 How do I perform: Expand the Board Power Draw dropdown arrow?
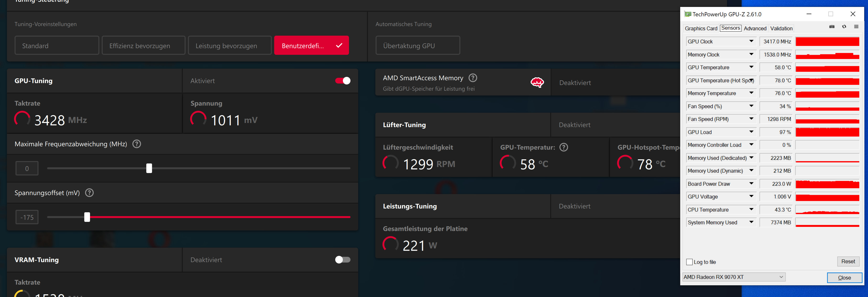[751, 184]
